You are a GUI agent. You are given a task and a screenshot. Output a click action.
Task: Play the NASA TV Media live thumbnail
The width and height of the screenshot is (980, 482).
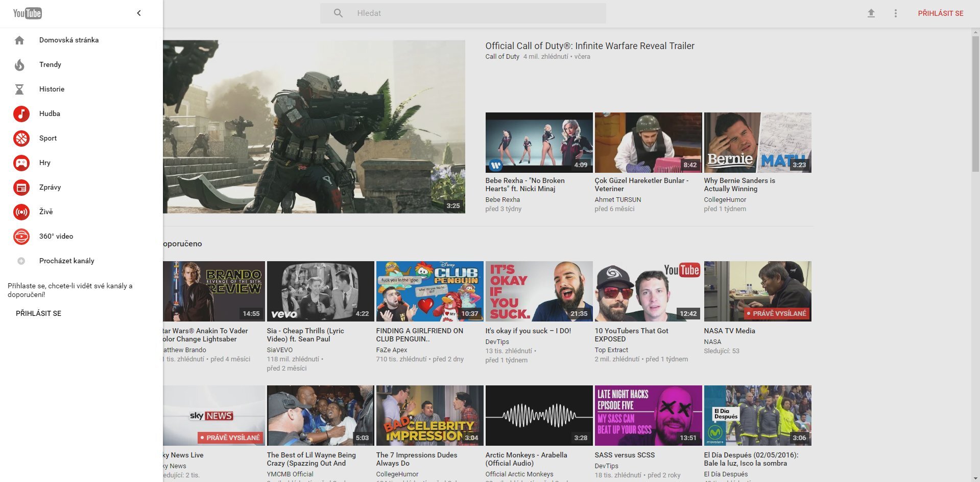(x=757, y=291)
